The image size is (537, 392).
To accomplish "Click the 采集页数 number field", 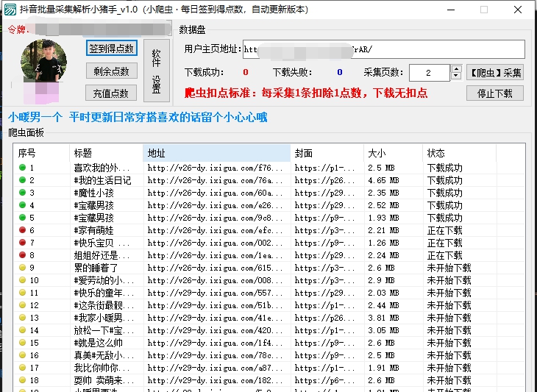I will click(429, 73).
